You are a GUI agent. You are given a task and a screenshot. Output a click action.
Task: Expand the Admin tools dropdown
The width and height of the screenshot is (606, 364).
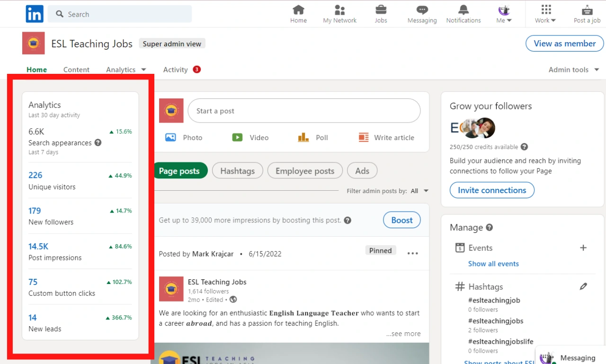click(574, 70)
